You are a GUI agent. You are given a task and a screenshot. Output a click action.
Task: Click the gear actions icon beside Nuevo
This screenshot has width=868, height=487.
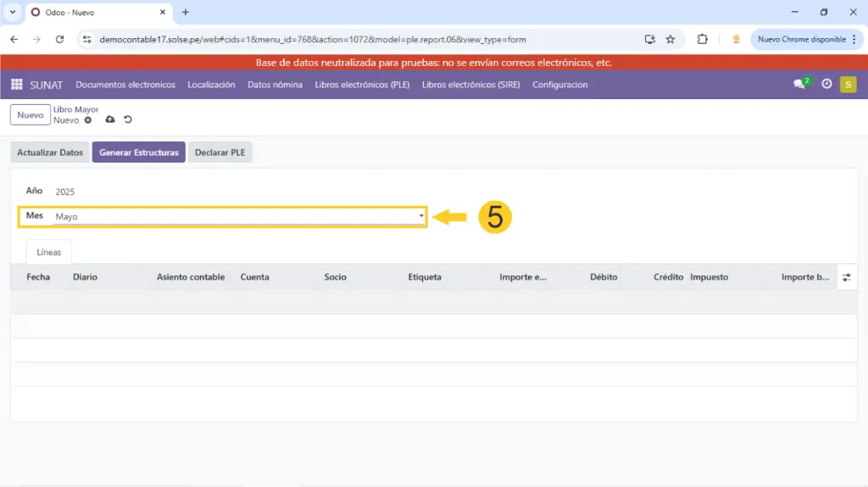(x=87, y=120)
